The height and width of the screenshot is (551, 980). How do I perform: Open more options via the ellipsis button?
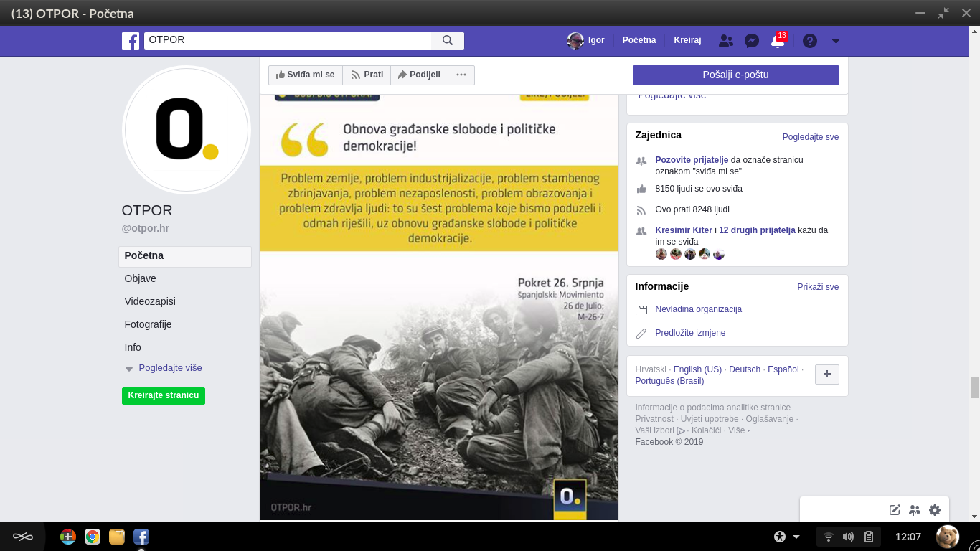[x=461, y=75]
